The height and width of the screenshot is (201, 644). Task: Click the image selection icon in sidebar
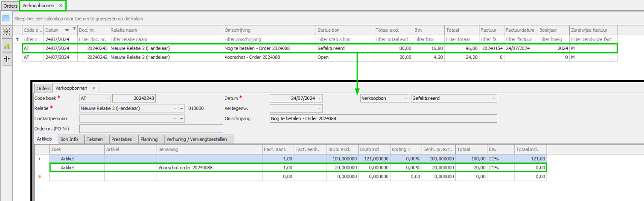coord(6,32)
